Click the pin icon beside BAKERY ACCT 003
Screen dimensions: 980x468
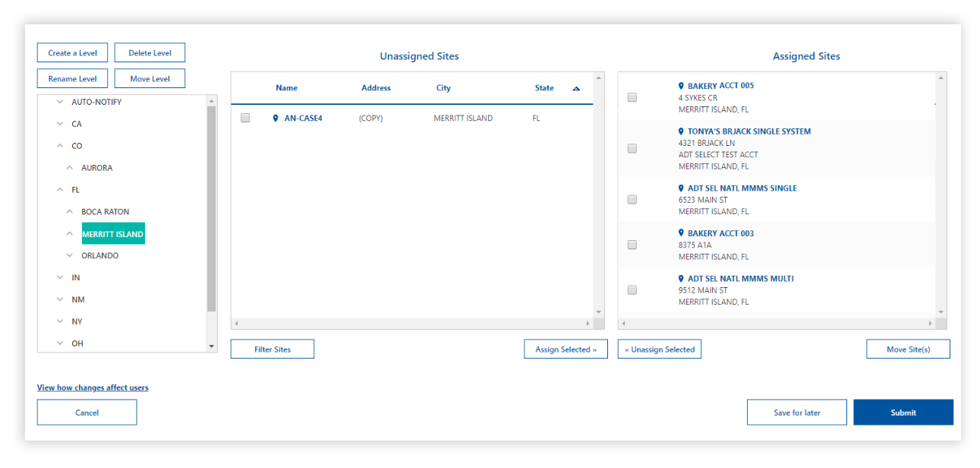(681, 233)
